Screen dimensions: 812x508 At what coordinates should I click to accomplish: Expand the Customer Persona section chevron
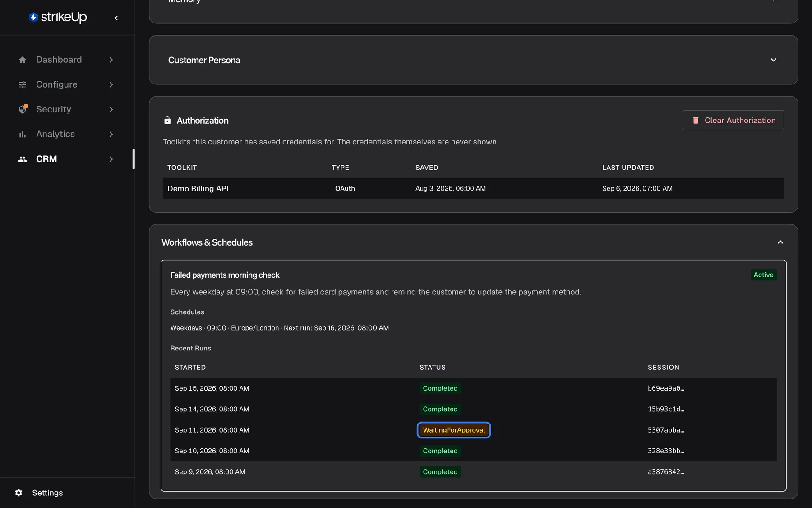[774, 60]
